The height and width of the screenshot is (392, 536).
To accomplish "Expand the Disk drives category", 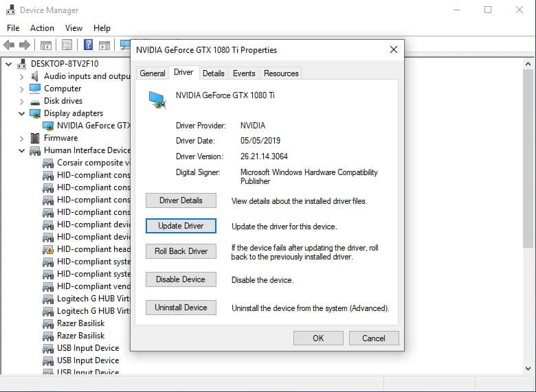I will pyautogui.click(x=21, y=102).
